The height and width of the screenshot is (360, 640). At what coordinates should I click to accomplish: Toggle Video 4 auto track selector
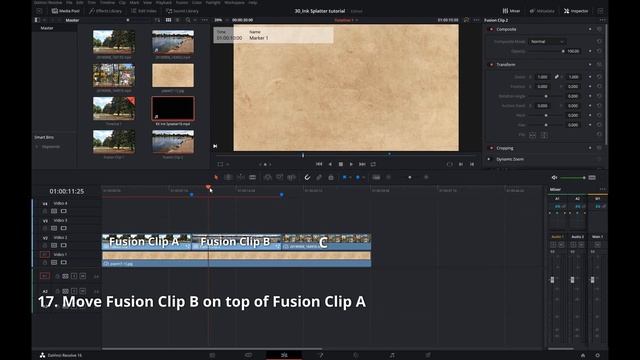(54, 211)
